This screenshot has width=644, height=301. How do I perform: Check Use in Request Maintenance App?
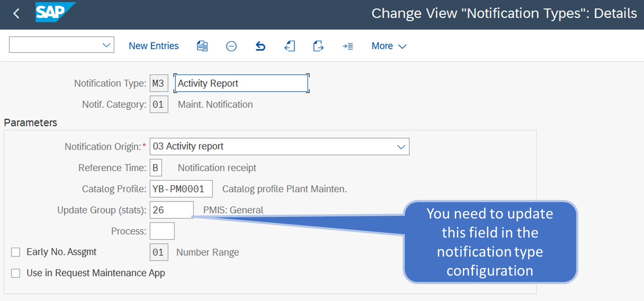(16, 273)
